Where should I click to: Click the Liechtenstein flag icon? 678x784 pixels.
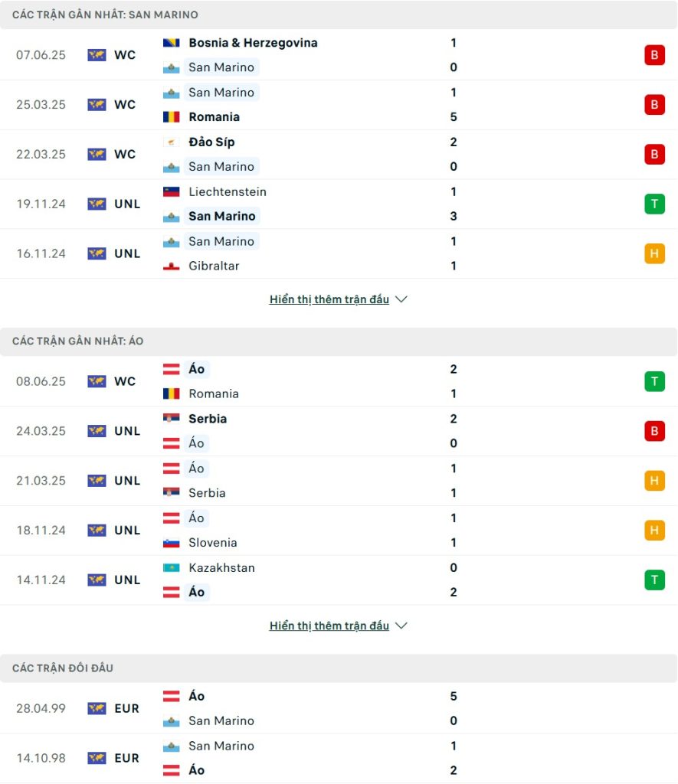[171, 192]
